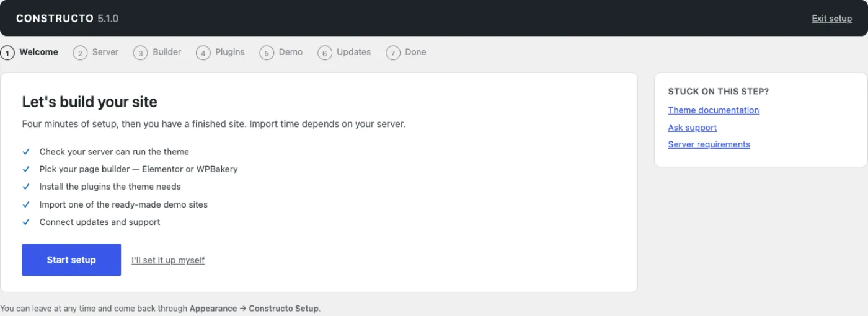Click "Import one of the ready-made demo sites"

pos(123,204)
